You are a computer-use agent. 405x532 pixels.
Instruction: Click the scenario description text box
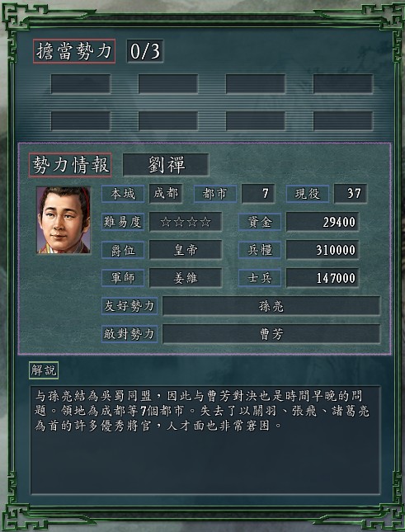pyautogui.click(x=205, y=440)
